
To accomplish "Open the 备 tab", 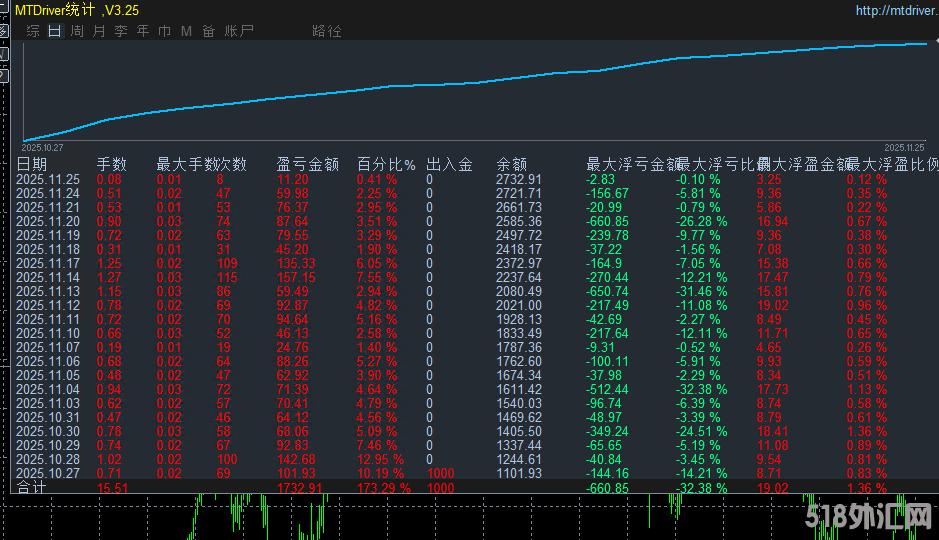I will tap(208, 31).
